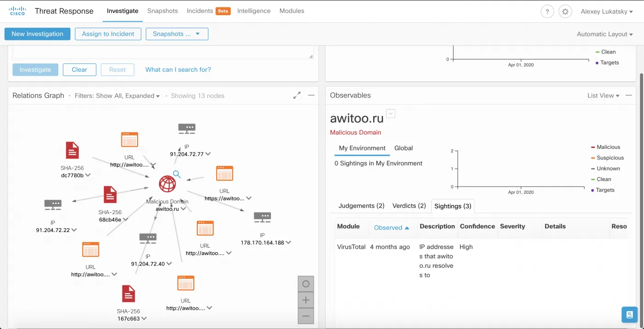
Task: Switch to the My Environment tab
Action: pyautogui.click(x=362, y=148)
